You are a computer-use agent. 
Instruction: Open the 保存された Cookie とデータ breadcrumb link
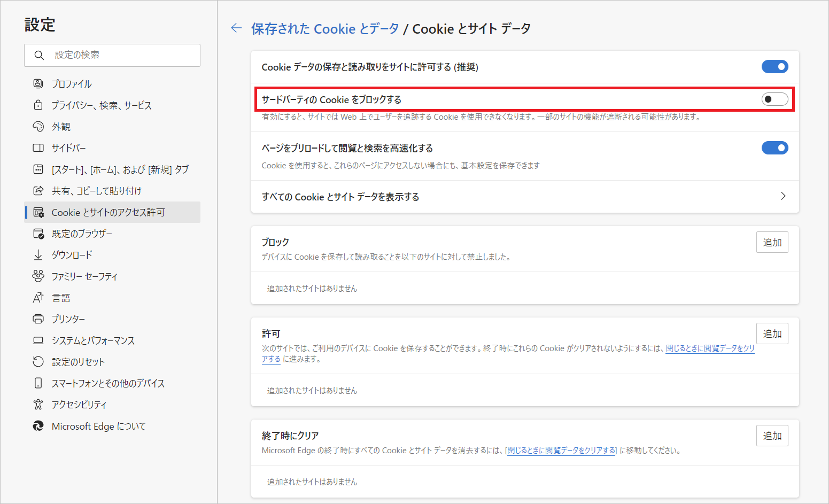click(325, 29)
